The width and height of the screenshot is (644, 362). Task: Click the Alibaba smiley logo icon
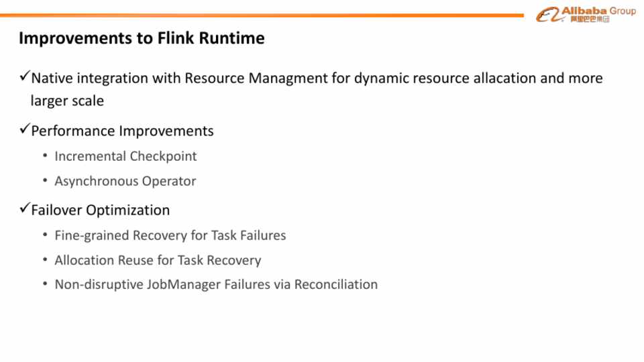pos(548,15)
